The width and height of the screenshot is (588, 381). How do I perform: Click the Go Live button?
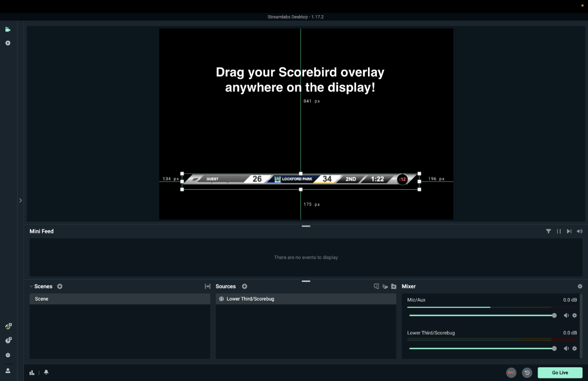click(x=560, y=373)
